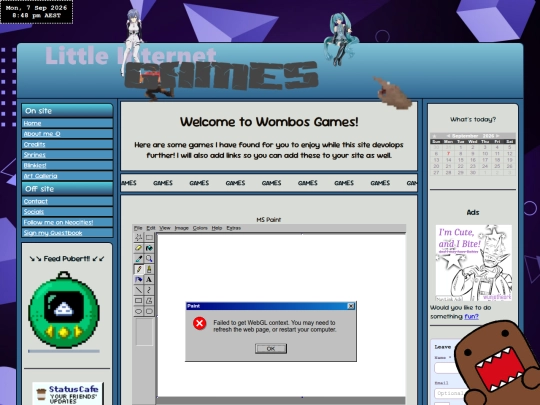This screenshot has height=405, width=540.
Task: Pick the Color Picker eyedropper tool
Action: coord(138,259)
